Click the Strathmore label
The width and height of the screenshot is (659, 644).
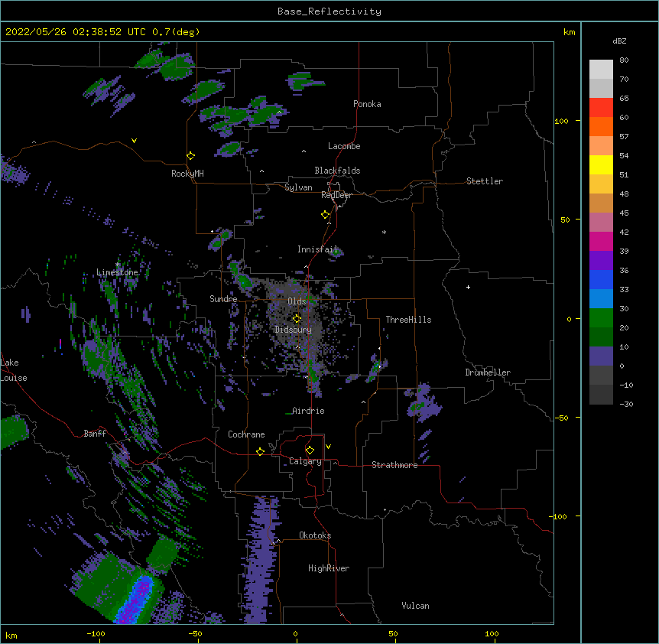394,465
